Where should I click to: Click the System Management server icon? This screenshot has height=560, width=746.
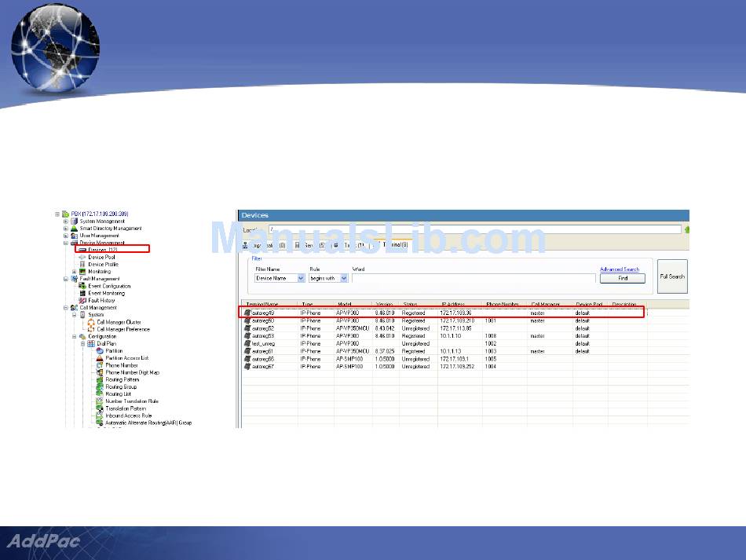click(x=75, y=221)
